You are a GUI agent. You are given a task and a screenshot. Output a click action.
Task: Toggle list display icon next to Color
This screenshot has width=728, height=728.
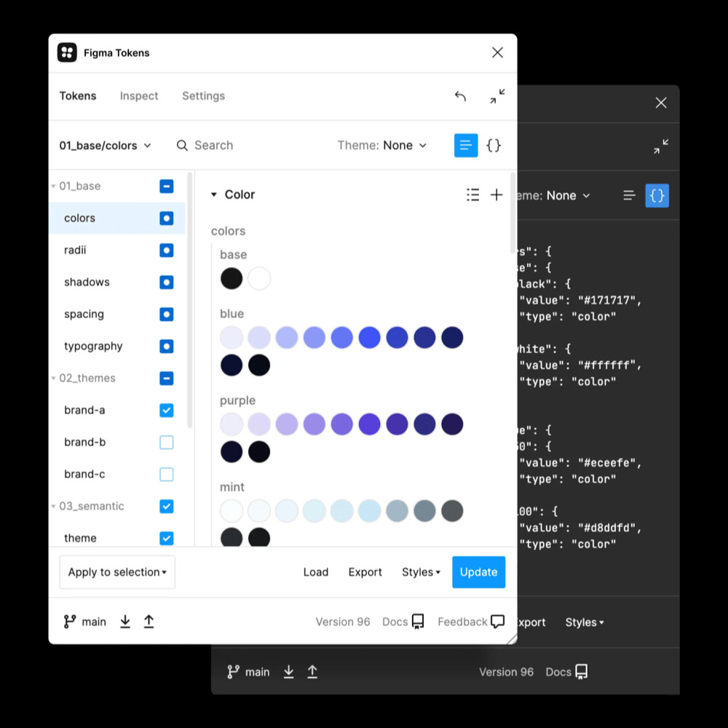click(x=472, y=194)
